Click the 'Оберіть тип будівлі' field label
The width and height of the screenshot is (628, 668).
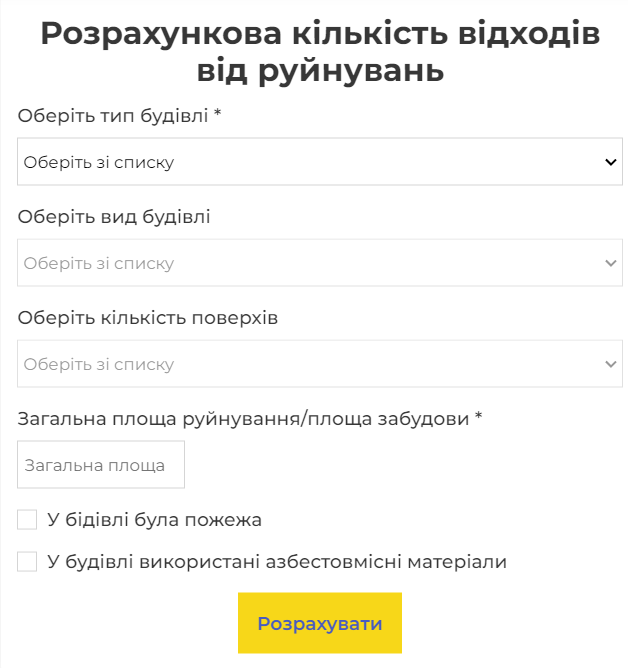[x=111, y=116]
